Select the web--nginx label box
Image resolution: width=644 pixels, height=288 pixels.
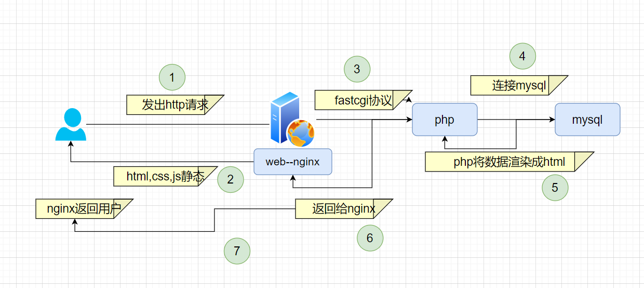point(292,162)
